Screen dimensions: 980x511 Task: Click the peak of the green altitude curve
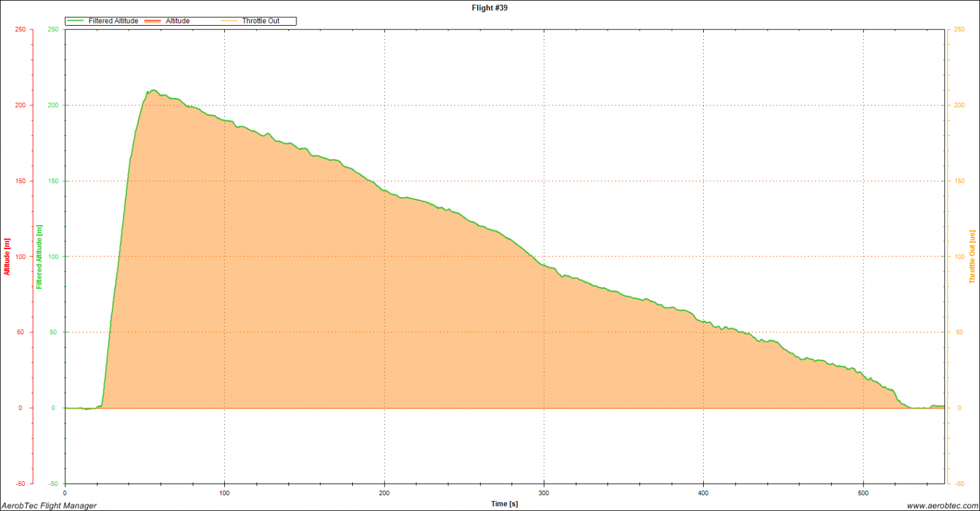pos(153,91)
